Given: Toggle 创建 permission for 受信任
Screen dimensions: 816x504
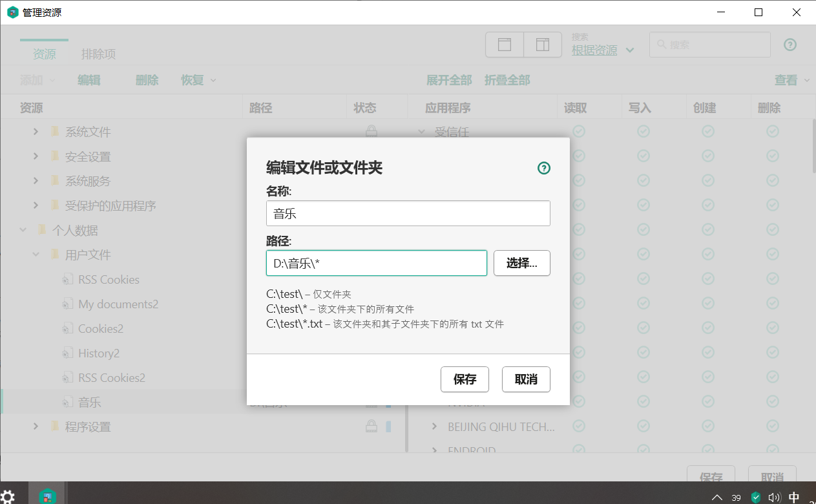Looking at the screenshot, I should click(708, 131).
